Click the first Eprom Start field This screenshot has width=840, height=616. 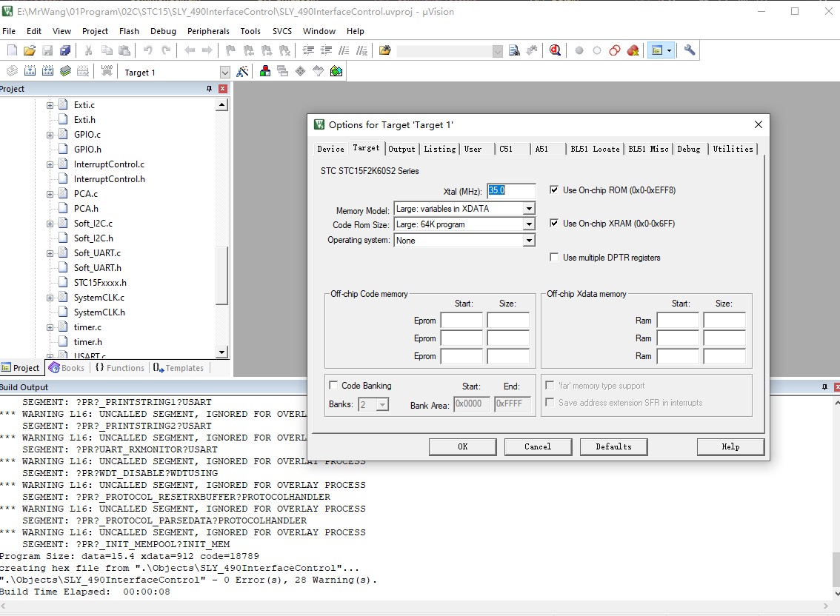461,321
